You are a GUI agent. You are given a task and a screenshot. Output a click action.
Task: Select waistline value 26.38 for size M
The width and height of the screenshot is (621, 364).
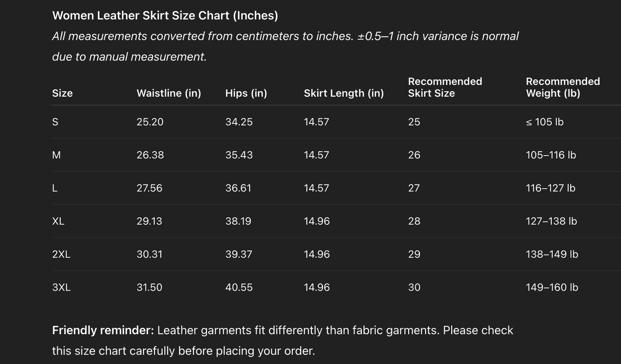[x=150, y=155]
